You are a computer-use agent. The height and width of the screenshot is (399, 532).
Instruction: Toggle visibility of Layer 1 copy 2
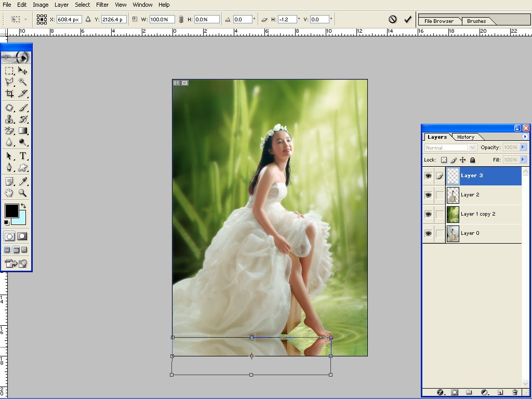pos(428,215)
